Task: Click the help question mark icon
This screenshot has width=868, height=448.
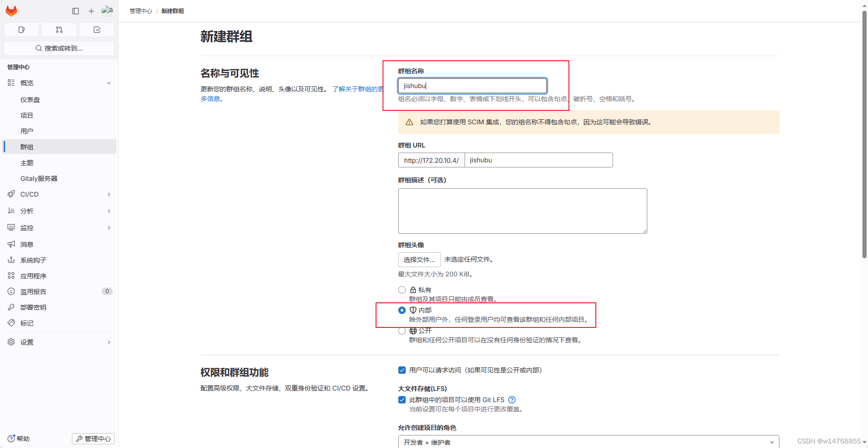Action: pyautogui.click(x=11, y=438)
